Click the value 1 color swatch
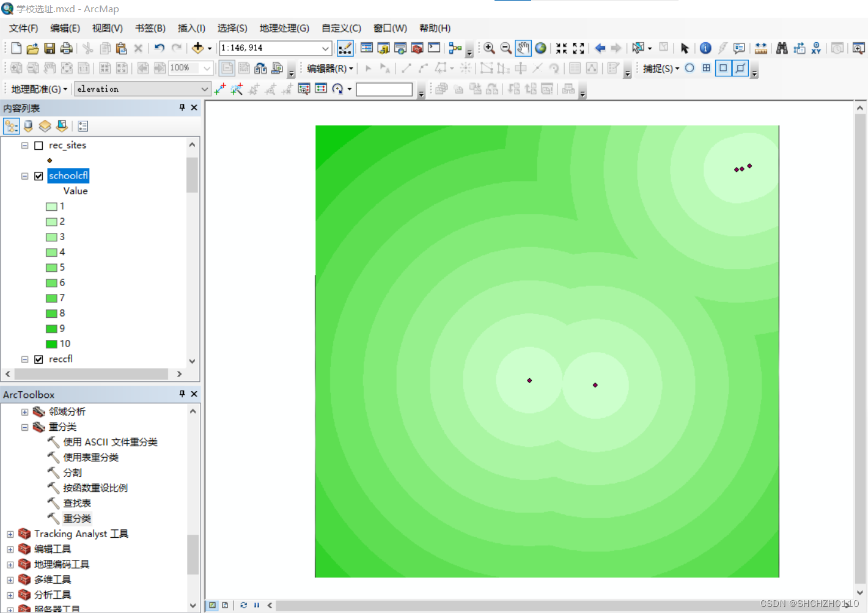The image size is (868, 613). [51, 207]
